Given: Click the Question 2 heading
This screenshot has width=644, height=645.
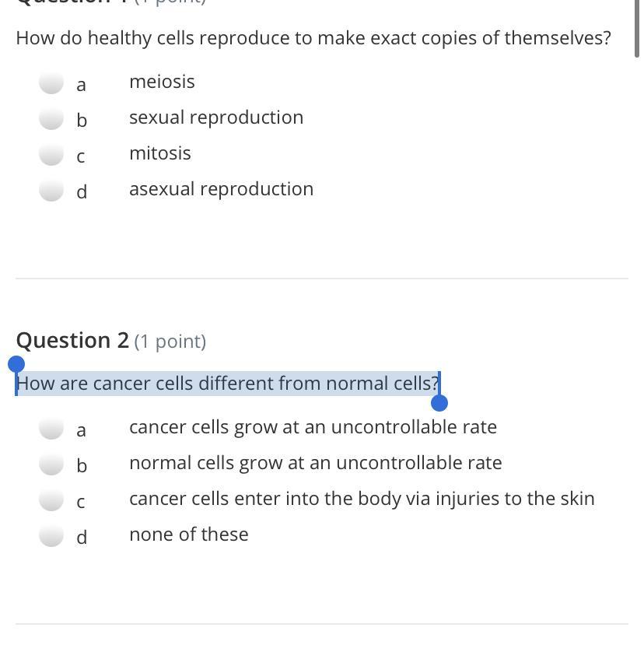Looking at the screenshot, I should click(111, 341).
